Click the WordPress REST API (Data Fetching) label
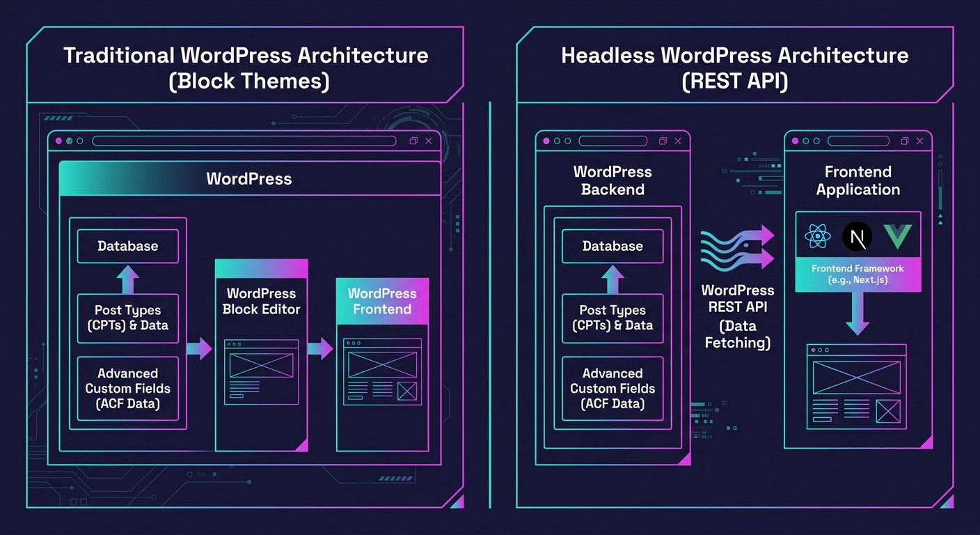Image resolution: width=980 pixels, height=535 pixels. pyautogui.click(x=738, y=316)
